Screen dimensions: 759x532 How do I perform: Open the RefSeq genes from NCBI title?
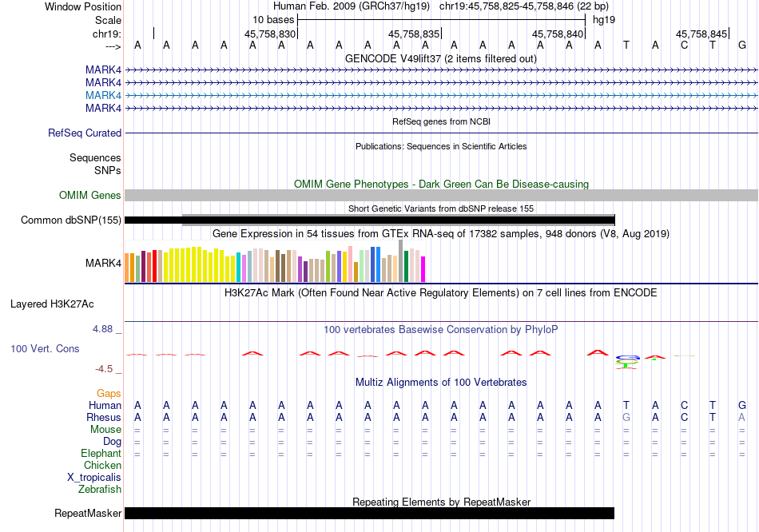(441, 121)
